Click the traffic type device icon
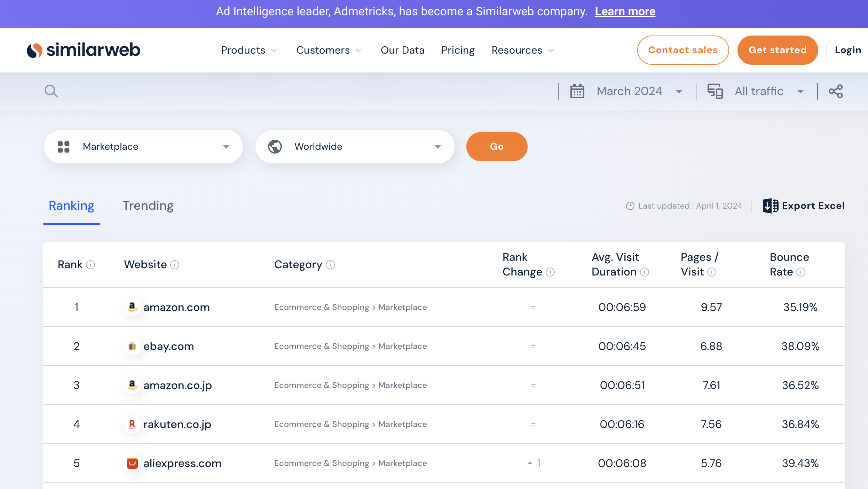Screen dimensions: 868x489 pyautogui.click(x=715, y=91)
